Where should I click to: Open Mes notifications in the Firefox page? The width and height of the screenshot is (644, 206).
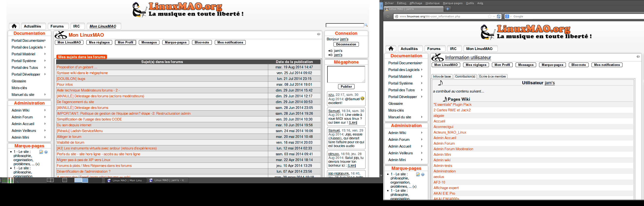coord(607,65)
